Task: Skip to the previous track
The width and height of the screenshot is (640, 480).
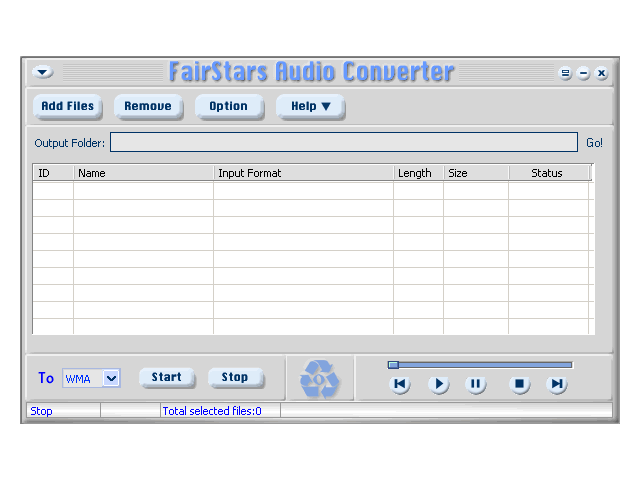Action: pyautogui.click(x=400, y=384)
